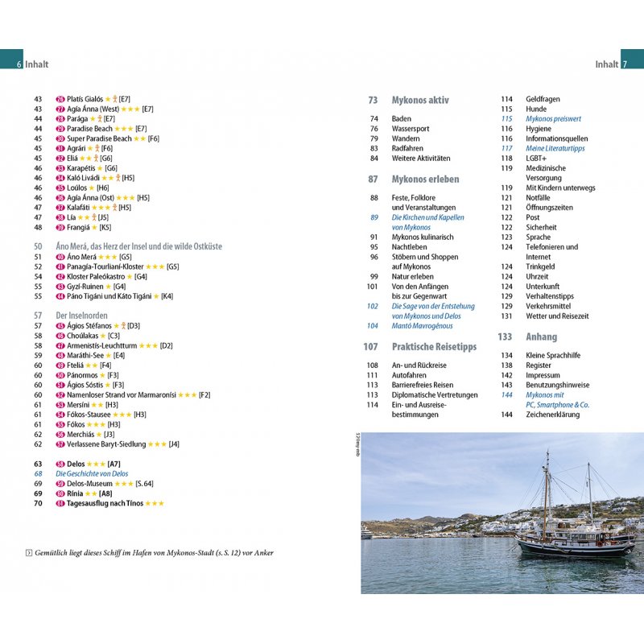This screenshot has width=644, height=644.
Task: Click the blue Meine Literaturtipps entry
Action: (x=555, y=149)
